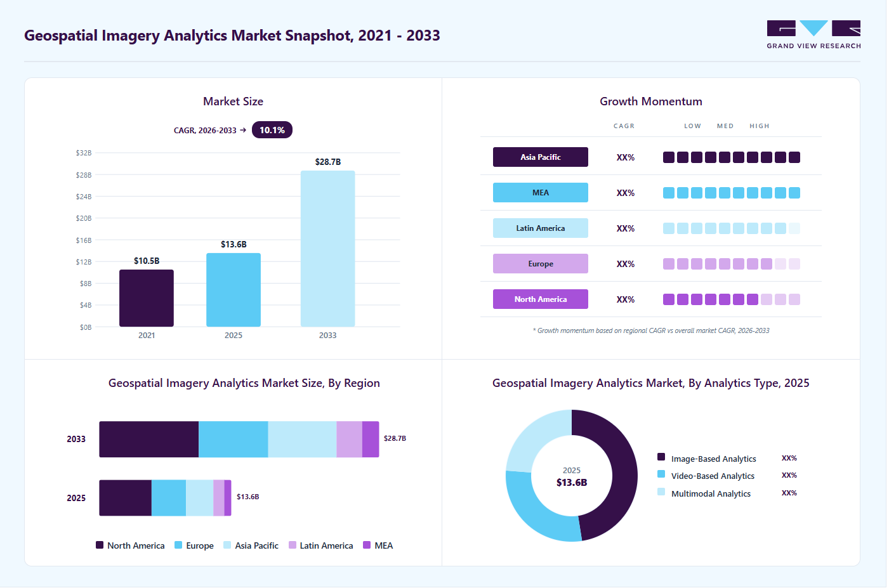Click the Market Size heading
The height and width of the screenshot is (588, 889).
233,101
